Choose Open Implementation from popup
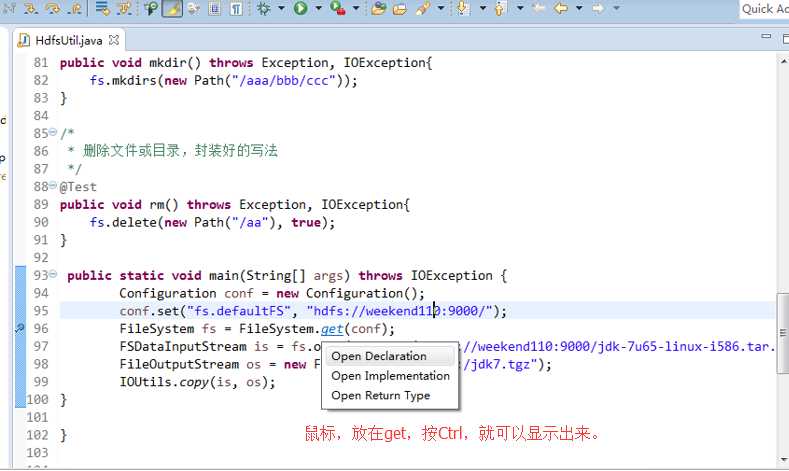Screen dimensions: 789x471 click(390, 376)
